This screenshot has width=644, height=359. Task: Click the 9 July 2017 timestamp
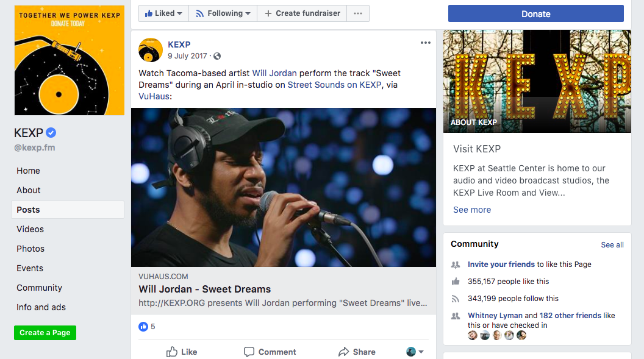pos(187,56)
